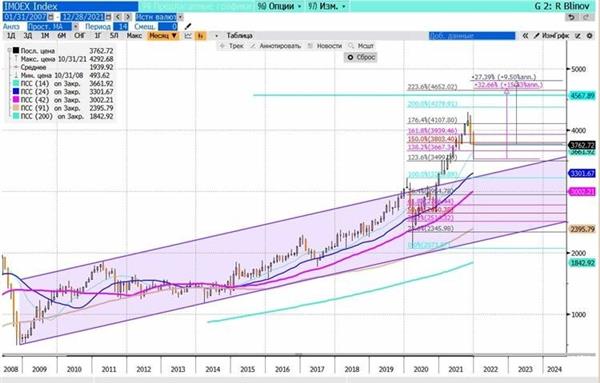Click the Доб. данные add data field
Viewport: 600px width, 383px height.
[x=472, y=36]
